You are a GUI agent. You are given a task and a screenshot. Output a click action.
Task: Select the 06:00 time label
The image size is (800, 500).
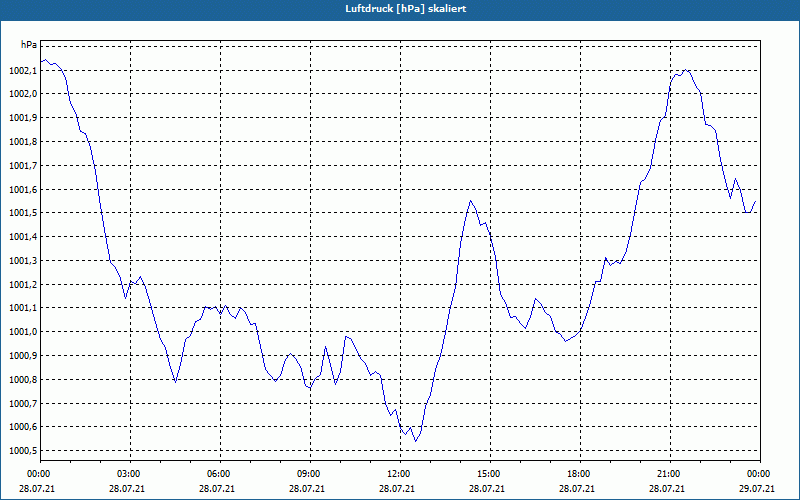(x=217, y=474)
